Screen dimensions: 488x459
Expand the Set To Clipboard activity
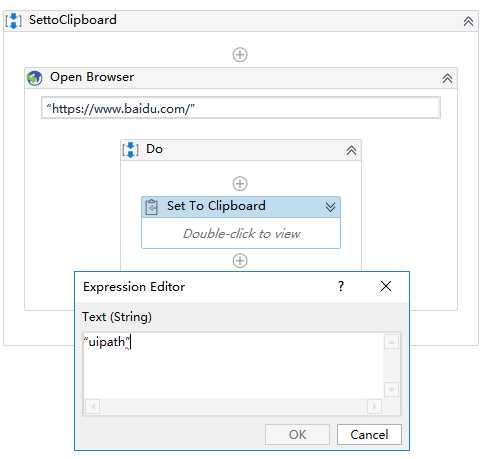[x=330, y=207]
